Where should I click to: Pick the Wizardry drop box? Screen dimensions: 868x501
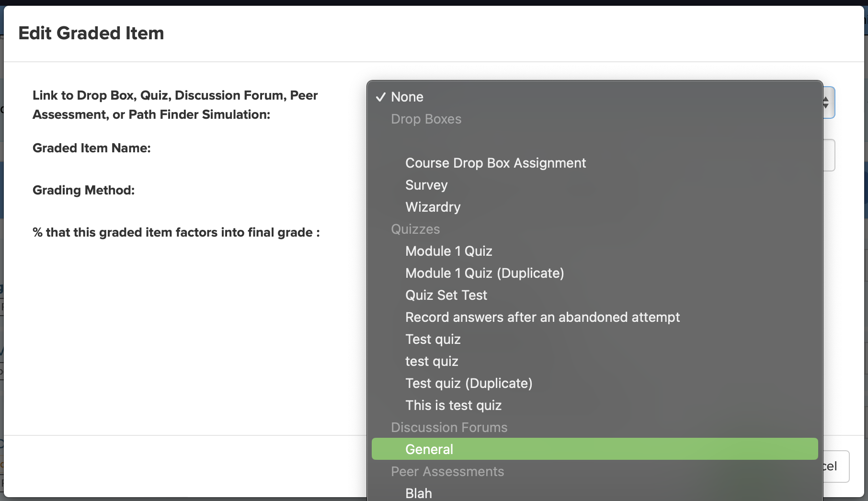[x=594, y=207]
